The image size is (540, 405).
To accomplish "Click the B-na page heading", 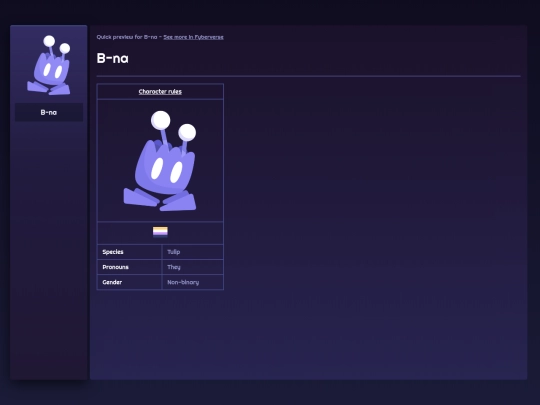I will pyautogui.click(x=112, y=58).
